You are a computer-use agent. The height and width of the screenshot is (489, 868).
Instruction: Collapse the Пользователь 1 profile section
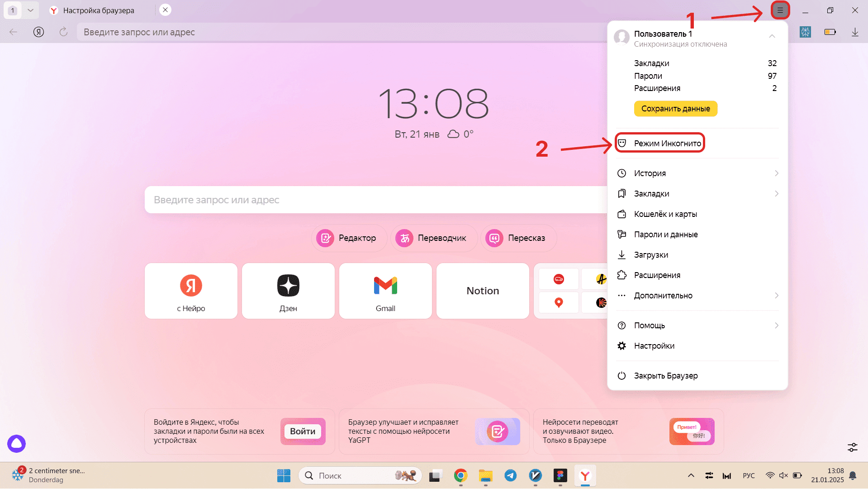point(772,36)
